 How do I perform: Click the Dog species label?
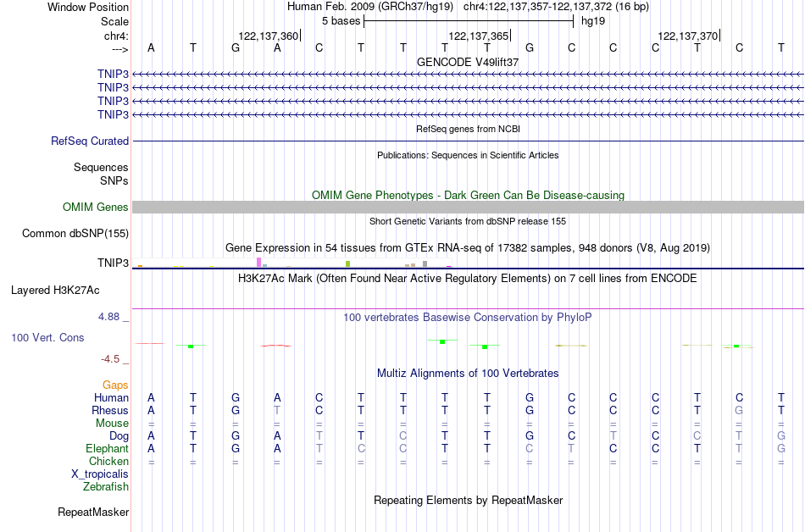(119, 435)
